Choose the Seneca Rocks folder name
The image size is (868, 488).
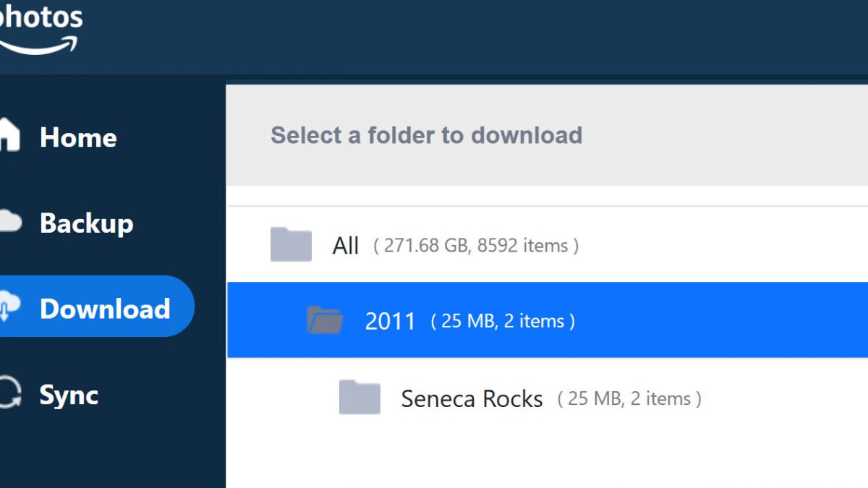point(472,399)
